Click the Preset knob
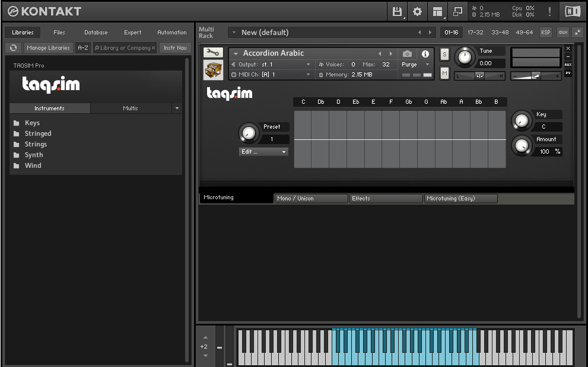The image size is (588, 367). pos(249,133)
